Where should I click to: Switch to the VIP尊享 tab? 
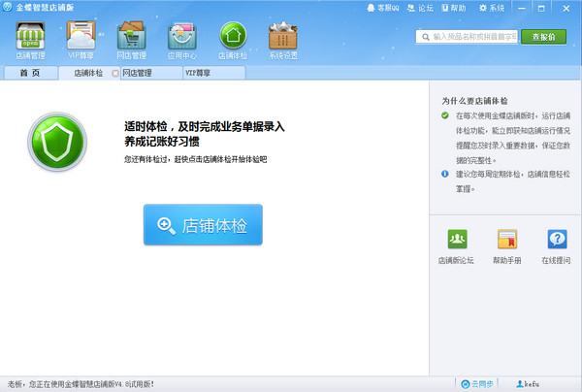[214, 73]
